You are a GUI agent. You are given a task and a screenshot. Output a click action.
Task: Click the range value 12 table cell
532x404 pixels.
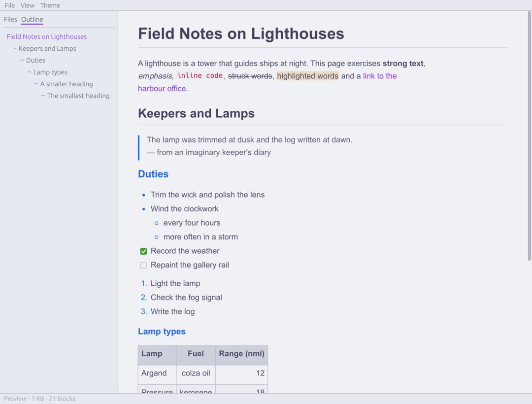pos(241,374)
